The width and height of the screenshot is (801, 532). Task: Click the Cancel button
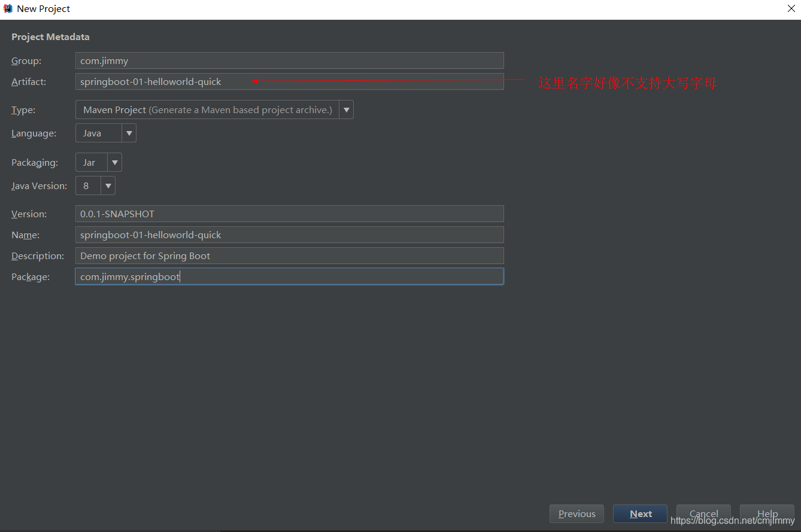(x=703, y=513)
